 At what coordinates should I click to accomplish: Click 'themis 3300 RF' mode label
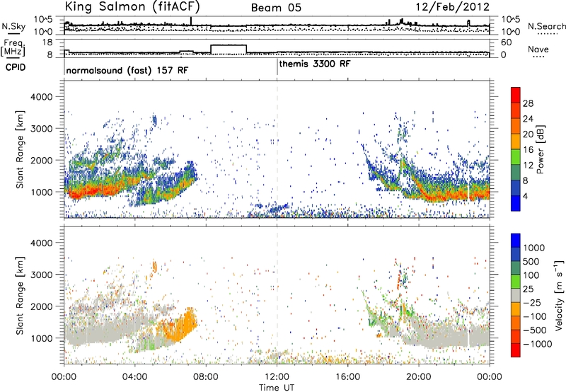coord(315,64)
